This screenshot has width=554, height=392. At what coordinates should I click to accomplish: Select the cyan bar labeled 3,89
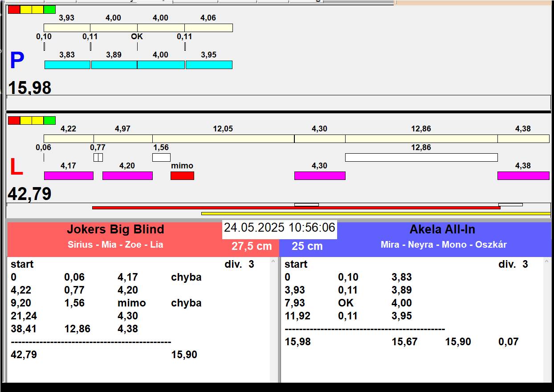(114, 65)
